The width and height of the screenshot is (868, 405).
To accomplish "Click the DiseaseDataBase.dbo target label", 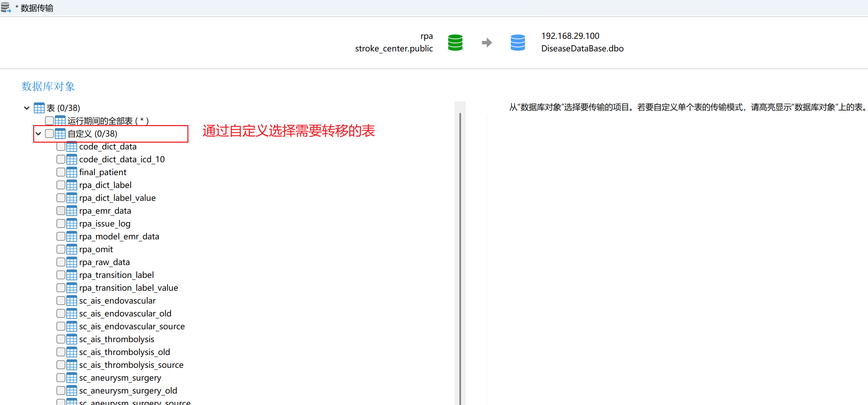I will click(x=582, y=48).
